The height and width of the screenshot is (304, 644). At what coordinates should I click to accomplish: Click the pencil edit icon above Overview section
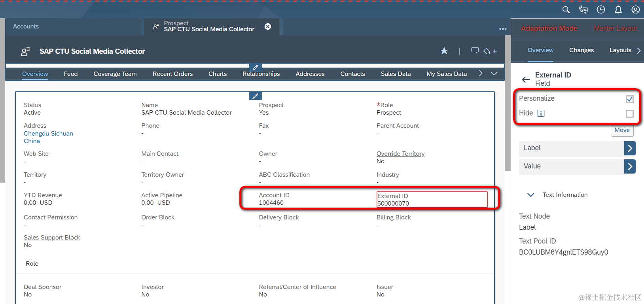(x=256, y=96)
